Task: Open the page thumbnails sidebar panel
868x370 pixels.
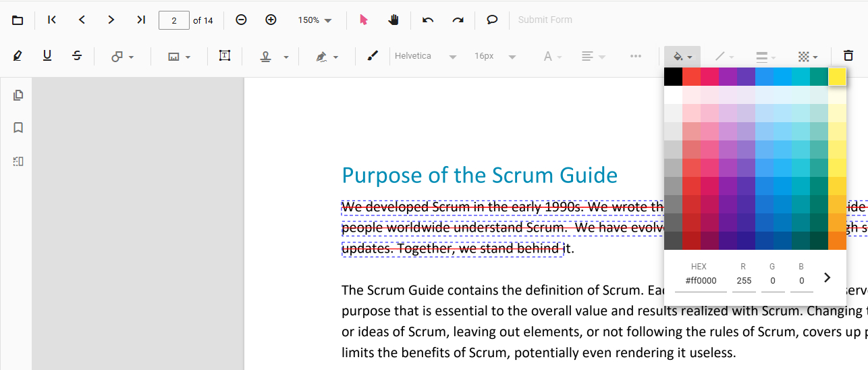Action: 18,95
